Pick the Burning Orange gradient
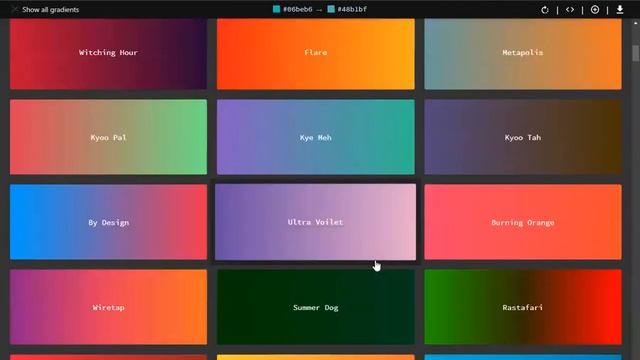This screenshot has width=640, height=360. 523,222
